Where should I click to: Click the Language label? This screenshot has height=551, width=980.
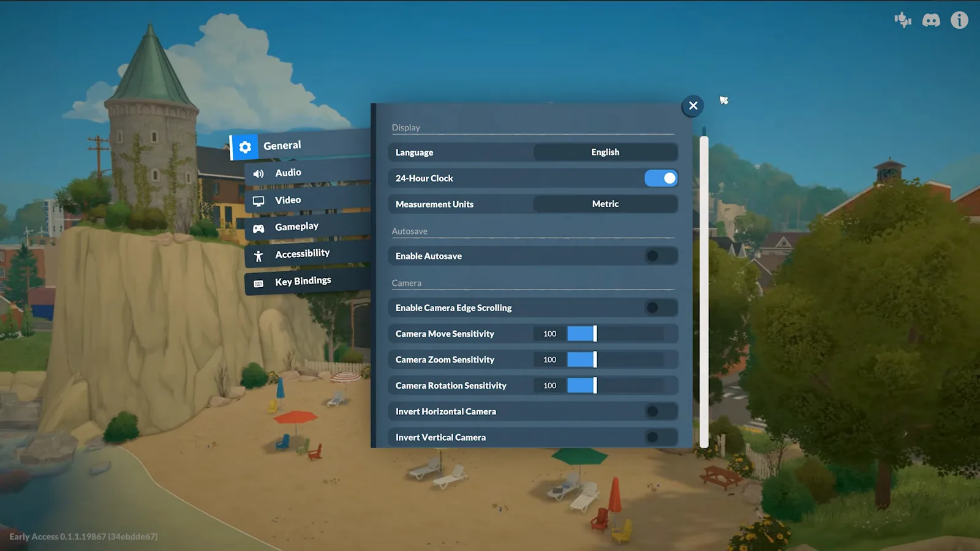[x=414, y=152]
